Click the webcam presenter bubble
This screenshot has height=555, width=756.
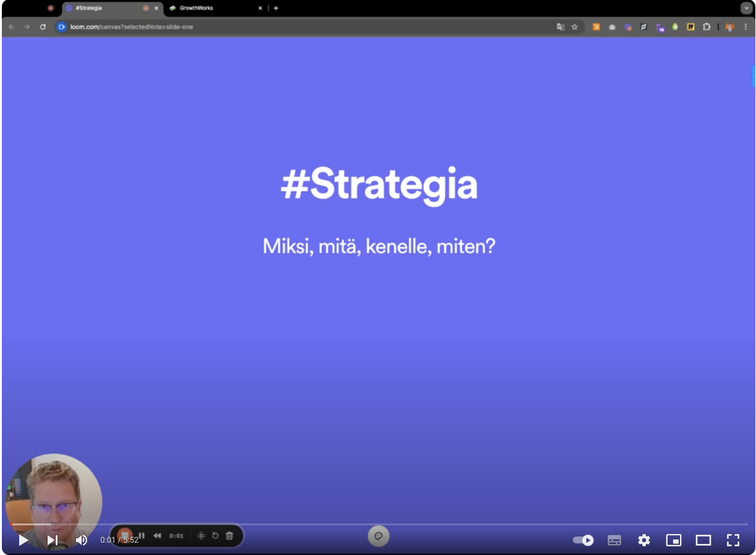pos(53,501)
